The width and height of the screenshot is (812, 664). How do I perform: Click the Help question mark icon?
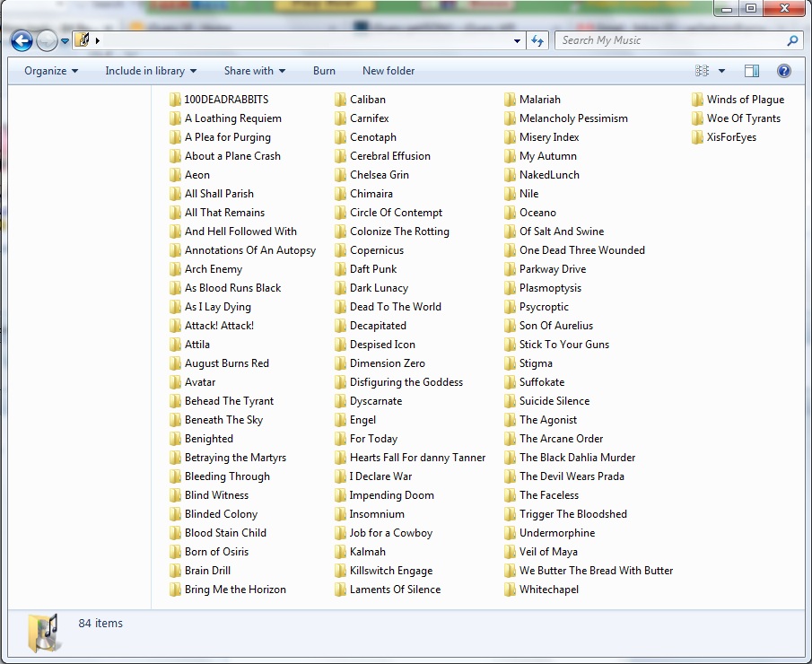783,70
